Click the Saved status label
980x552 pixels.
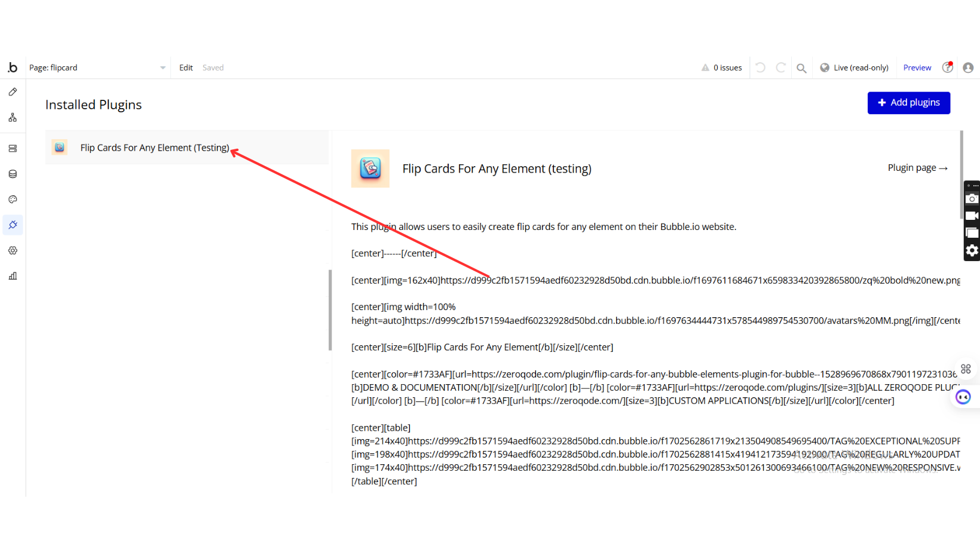pos(213,68)
